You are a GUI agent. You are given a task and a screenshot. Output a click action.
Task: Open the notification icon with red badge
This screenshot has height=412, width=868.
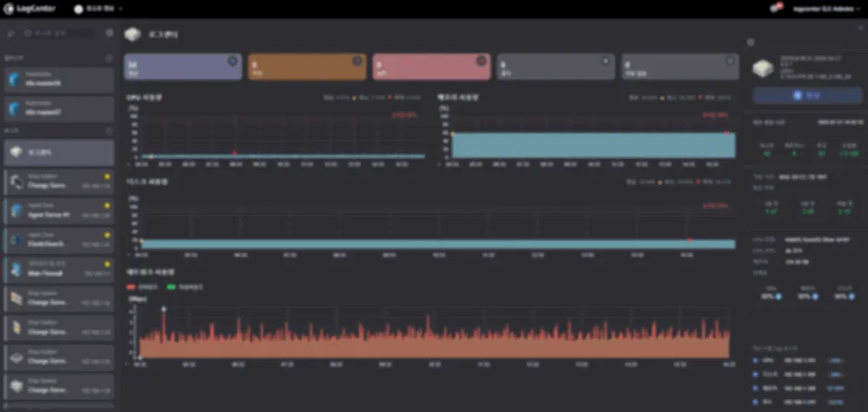[x=775, y=8]
